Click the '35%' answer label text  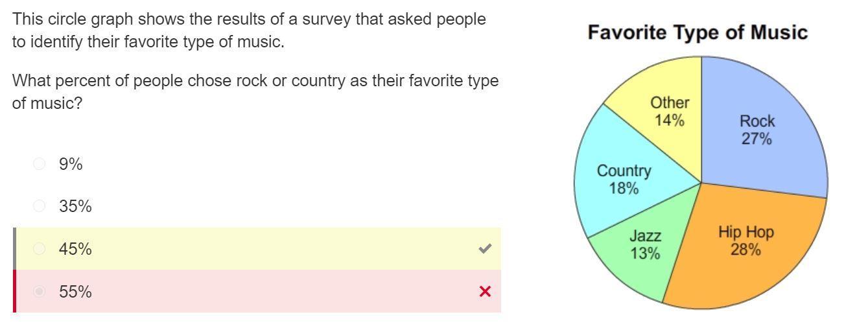pos(75,206)
